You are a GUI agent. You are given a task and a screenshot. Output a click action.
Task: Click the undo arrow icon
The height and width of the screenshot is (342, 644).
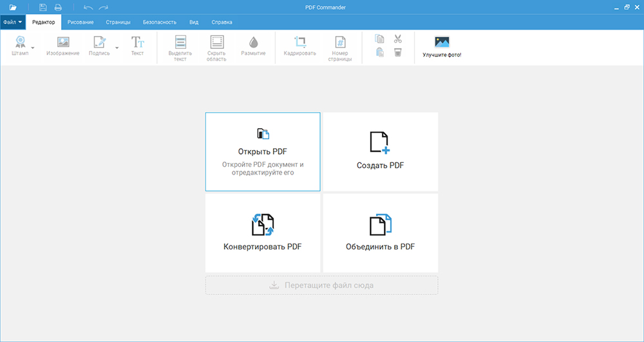click(x=88, y=7)
